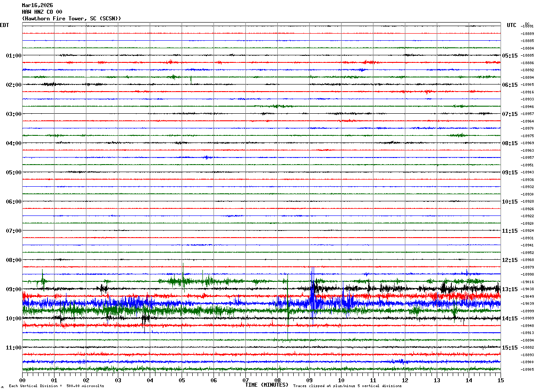Viewport: 536px width, 392px height.
Task: Click the Traces clipped at plus/minus 5 note
Action: [x=347, y=386]
